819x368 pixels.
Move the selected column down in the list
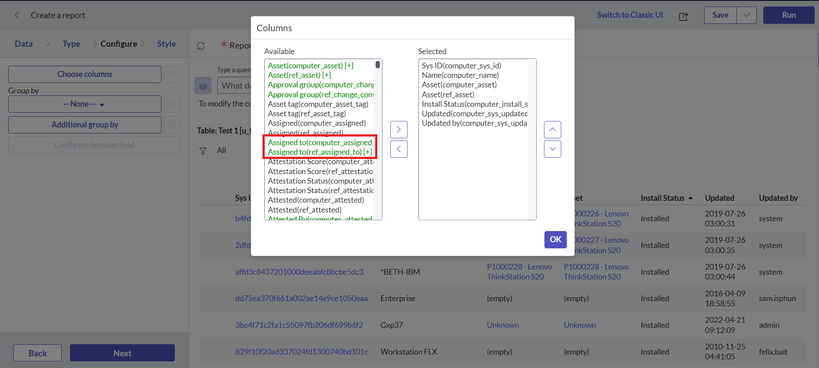pos(553,149)
